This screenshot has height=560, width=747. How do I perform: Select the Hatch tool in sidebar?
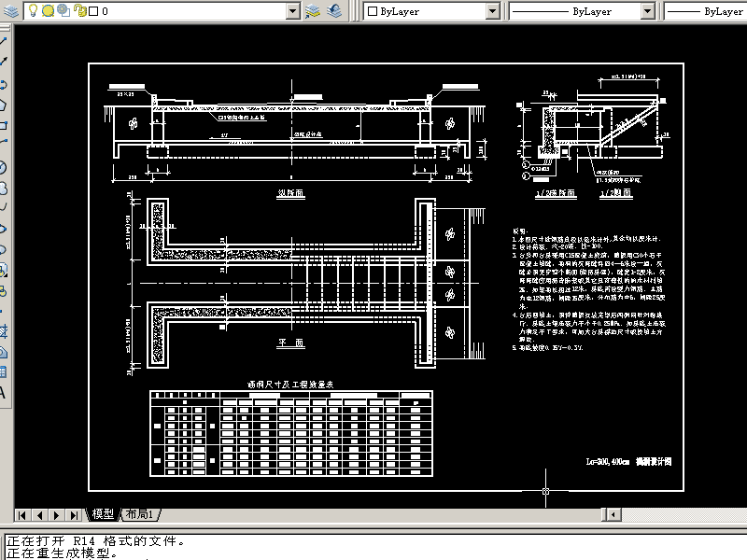pyautogui.click(x=3, y=332)
